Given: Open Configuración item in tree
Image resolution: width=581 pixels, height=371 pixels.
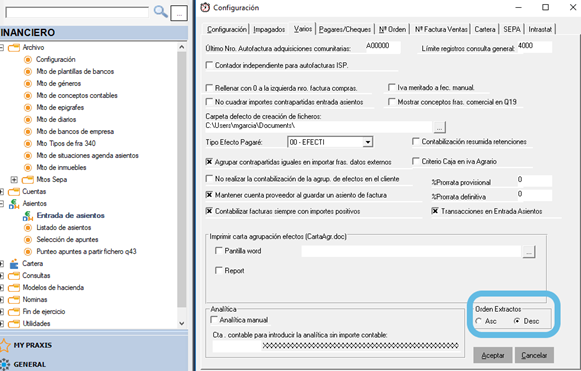Looking at the screenshot, I should pos(56,59).
